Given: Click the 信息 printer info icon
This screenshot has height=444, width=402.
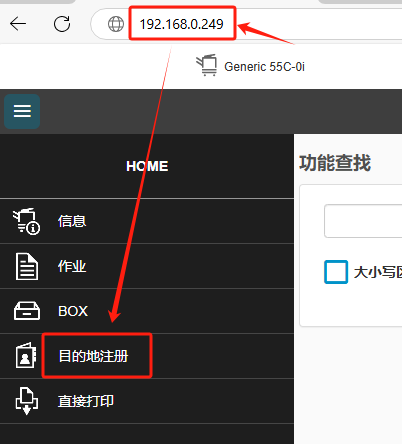Looking at the screenshot, I should (26, 222).
